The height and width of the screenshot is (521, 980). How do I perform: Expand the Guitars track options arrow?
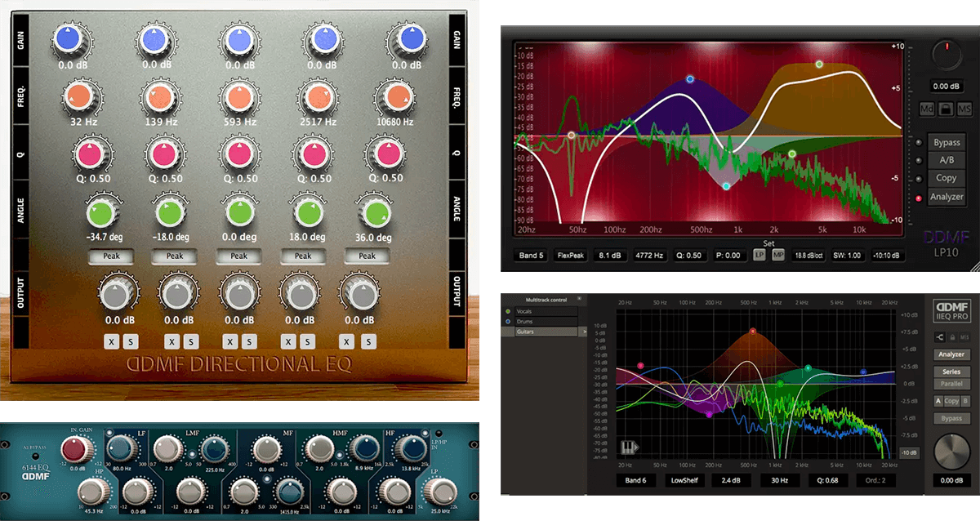point(585,332)
